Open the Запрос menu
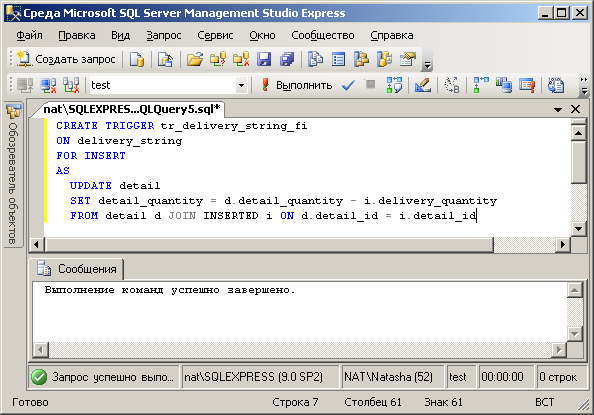The width and height of the screenshot is (594, 415). [164, 35]
